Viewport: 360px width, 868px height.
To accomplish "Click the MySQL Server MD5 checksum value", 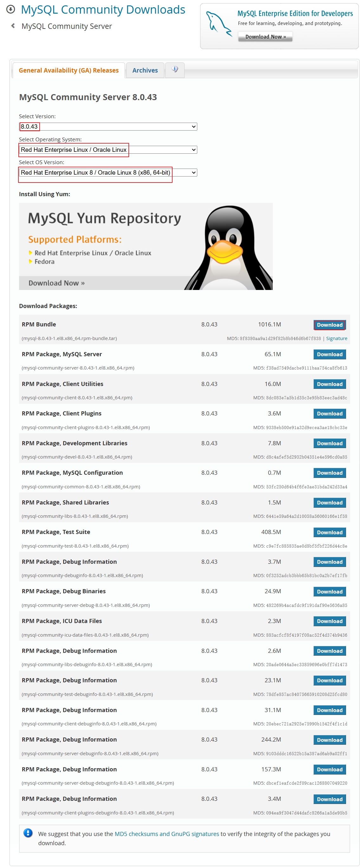I will point(306,368).
